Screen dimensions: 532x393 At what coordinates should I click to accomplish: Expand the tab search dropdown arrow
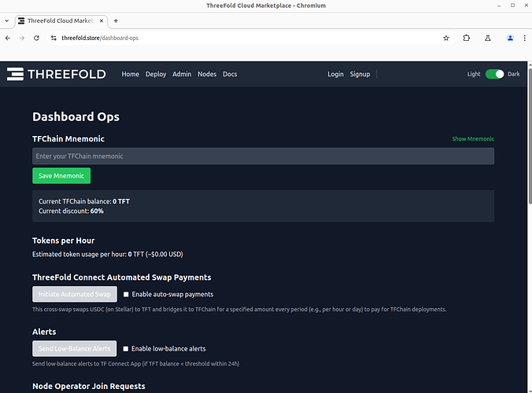pyautogui.click(x=7, y=20)
